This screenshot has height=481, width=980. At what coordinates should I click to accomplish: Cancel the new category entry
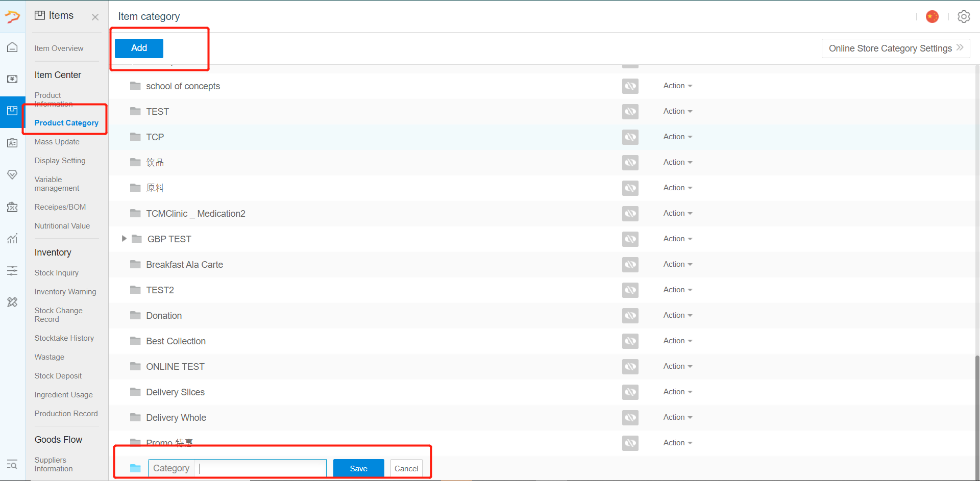[406, 468]
